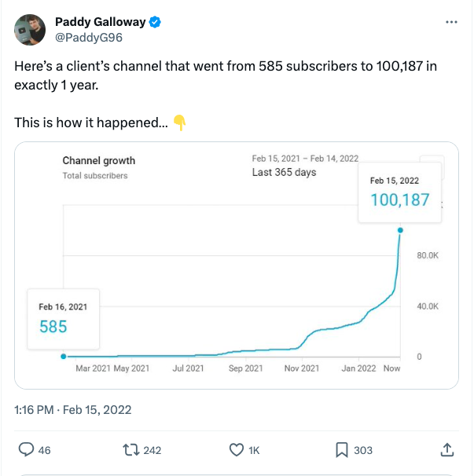Open Paddy Galloway's profile picture

click(30, 30)
